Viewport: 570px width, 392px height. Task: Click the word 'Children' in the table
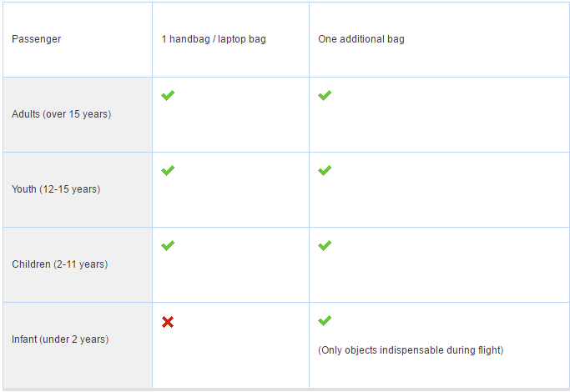tap(30, 264)
